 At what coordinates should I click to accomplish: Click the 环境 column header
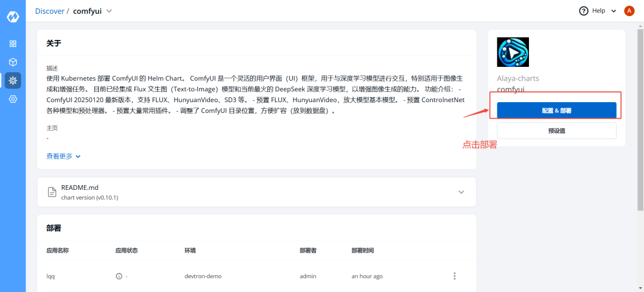190,250
